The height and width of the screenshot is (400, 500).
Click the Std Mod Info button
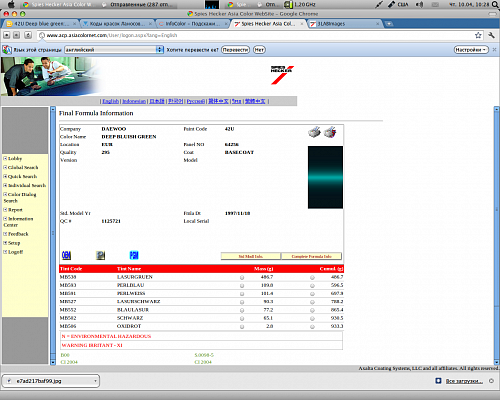coord(251,256)
